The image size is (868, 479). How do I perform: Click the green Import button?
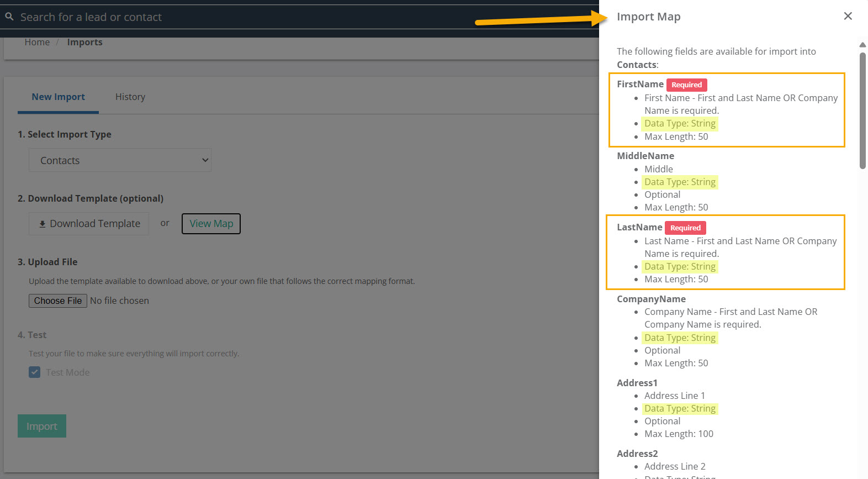click(x=42, y=426)
